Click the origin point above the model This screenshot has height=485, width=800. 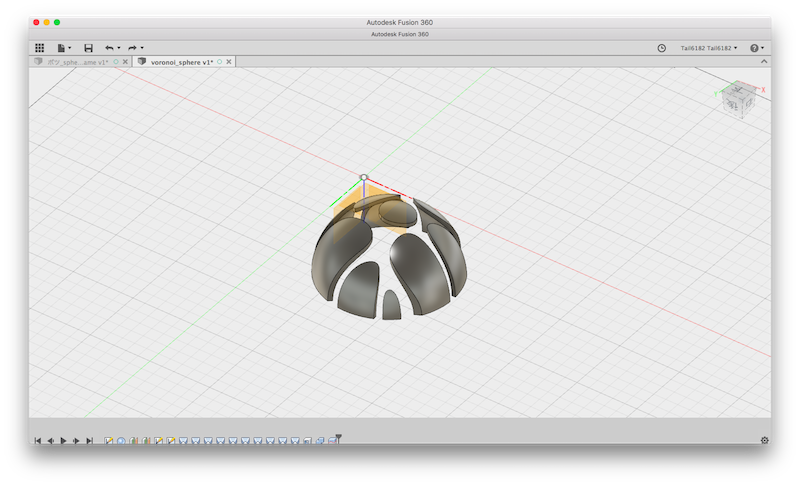[364, 177]
